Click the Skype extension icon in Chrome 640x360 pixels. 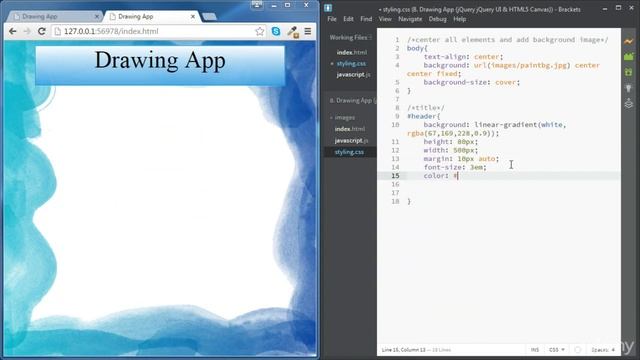coord(276,31)
